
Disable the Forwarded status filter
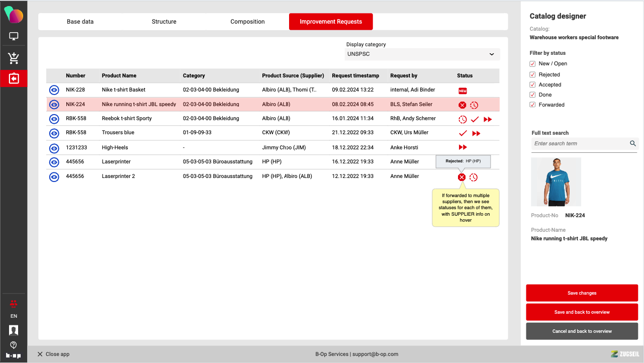[x=532, y=105]
